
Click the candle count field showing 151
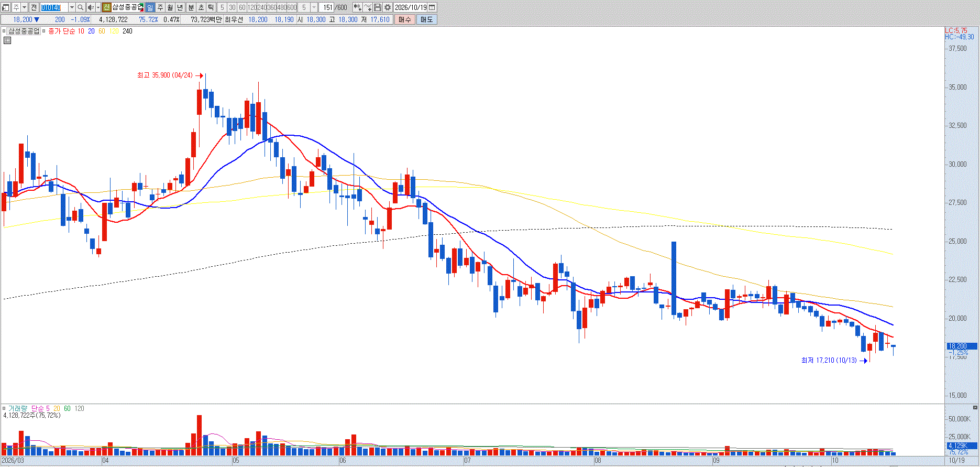click(327, 7)
